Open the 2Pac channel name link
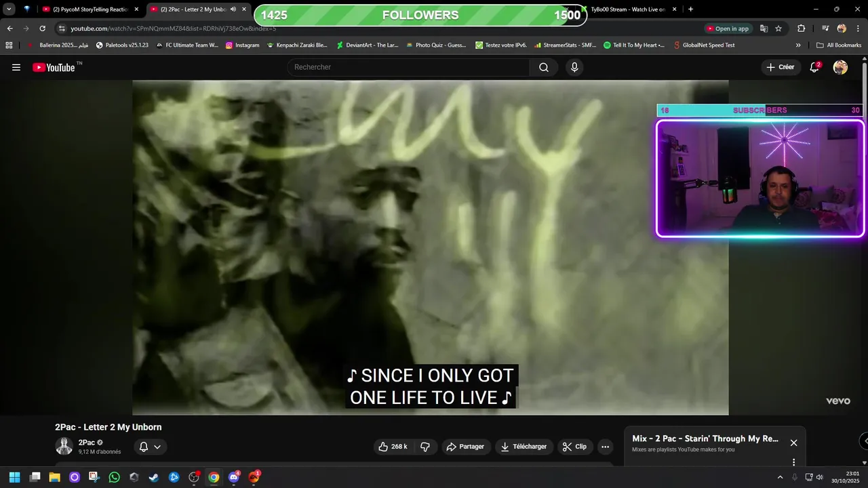868x488 pixels. click(87, 443)
